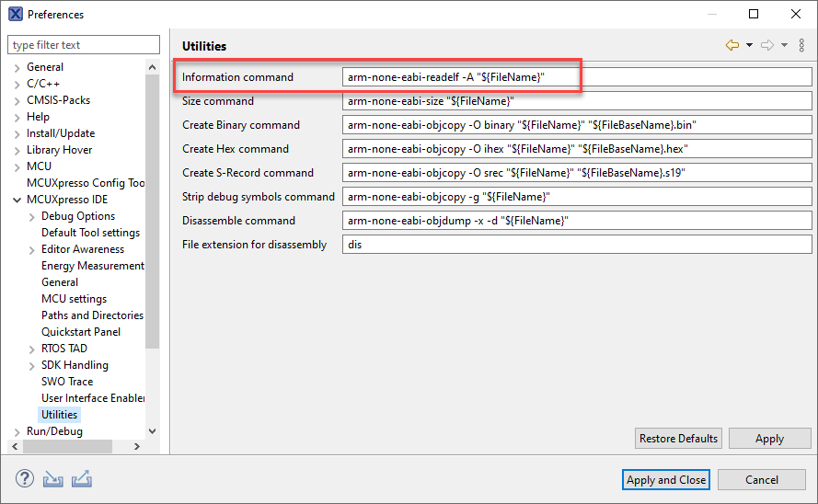Viewport: 818px width, 504px height.
Task: Collapse the MCUXpresso IDE tree node
Action: point(17,200)
